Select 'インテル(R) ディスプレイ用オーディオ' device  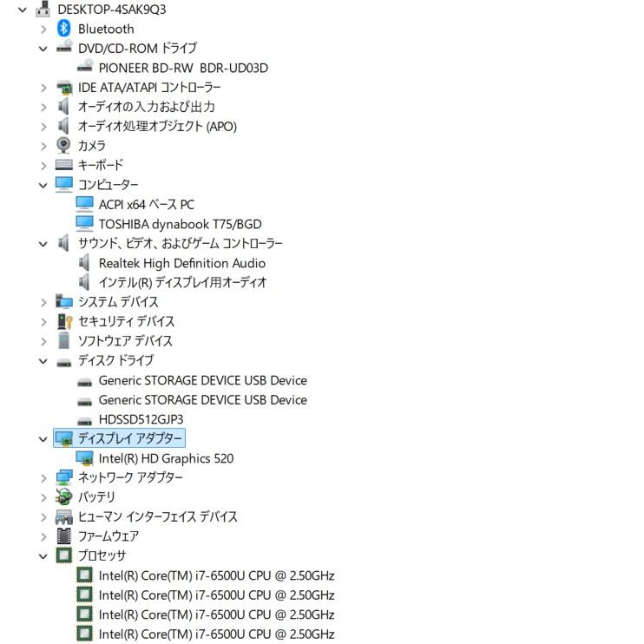pos(183,282)
